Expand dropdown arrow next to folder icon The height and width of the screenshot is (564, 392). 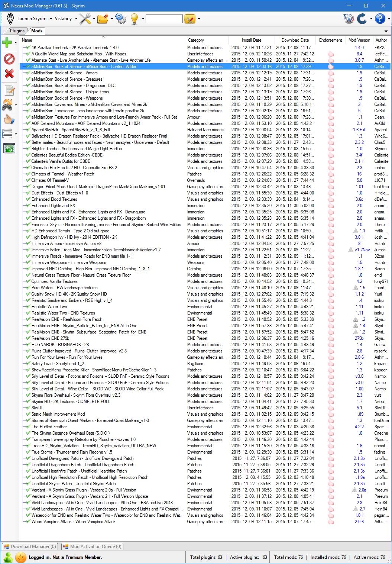(x=111, y=19)
